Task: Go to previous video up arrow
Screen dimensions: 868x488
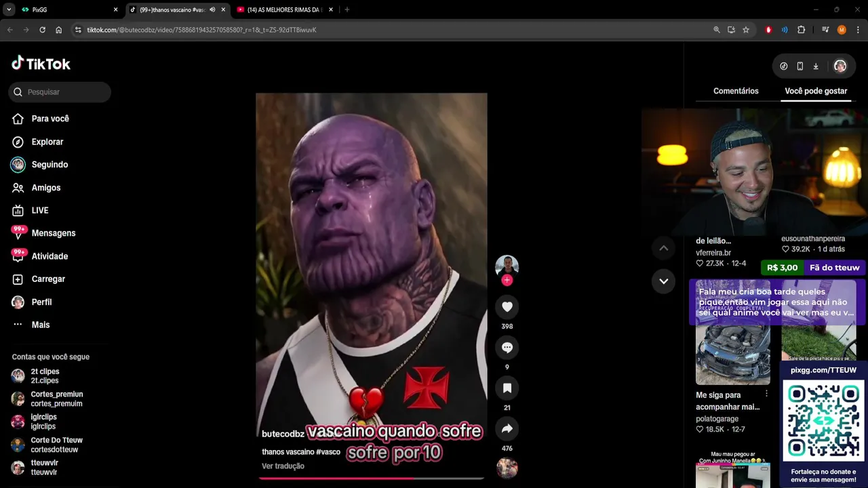Action: (x=664, y=248)
